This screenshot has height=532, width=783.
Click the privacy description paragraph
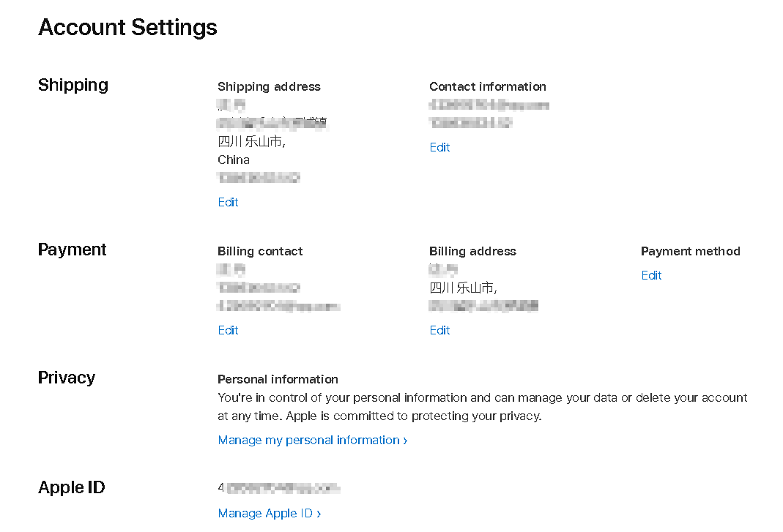(x=482, y=407)
